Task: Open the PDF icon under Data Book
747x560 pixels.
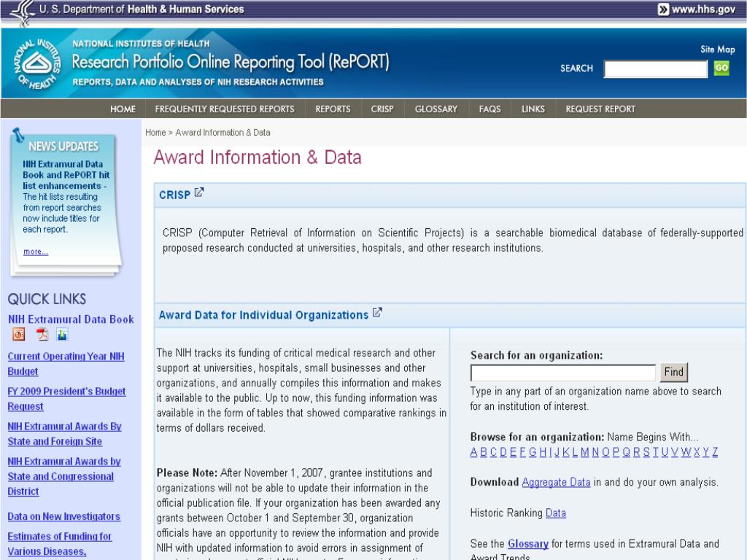Action: [43, 335]
